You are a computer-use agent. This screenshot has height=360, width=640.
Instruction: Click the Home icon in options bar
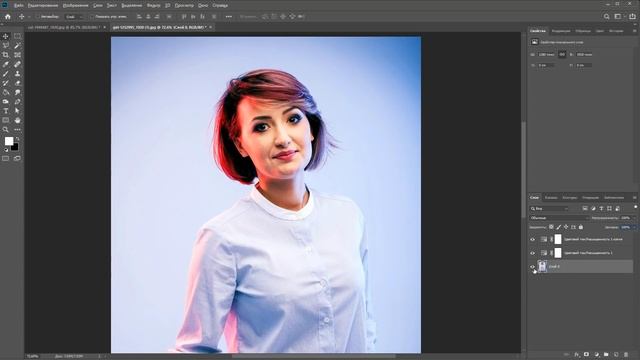[x=7, y=17]
